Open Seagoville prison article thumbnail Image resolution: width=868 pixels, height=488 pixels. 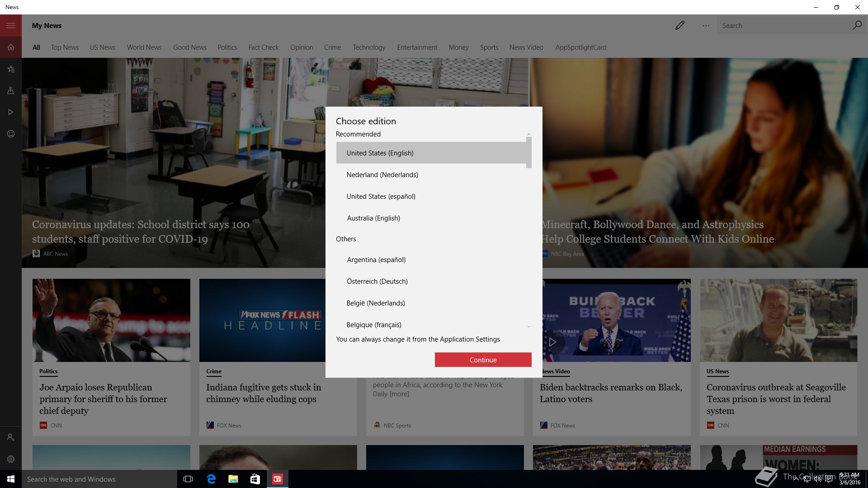tap(778, 320)
